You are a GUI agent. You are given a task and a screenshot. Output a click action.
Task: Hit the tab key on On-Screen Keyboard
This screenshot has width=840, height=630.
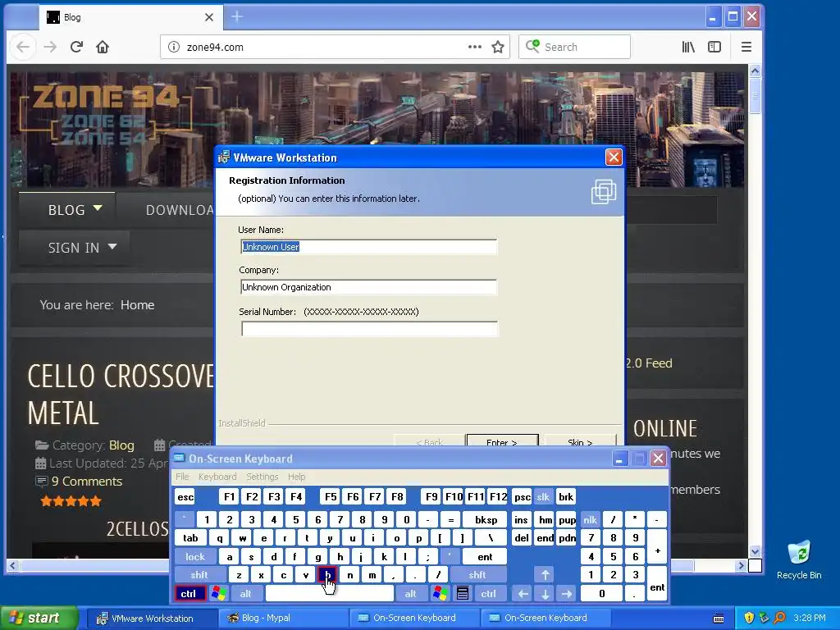tap(190, 538)
